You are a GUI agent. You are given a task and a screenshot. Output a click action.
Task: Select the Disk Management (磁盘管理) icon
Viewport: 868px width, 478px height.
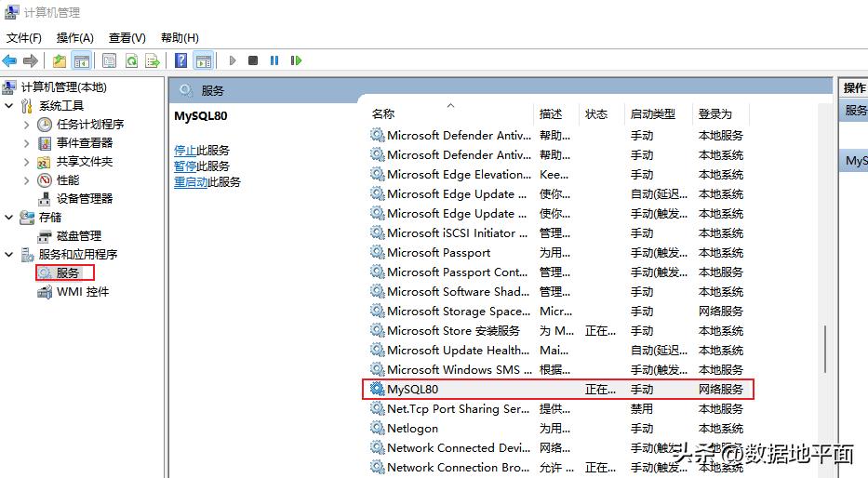point(45,236)
